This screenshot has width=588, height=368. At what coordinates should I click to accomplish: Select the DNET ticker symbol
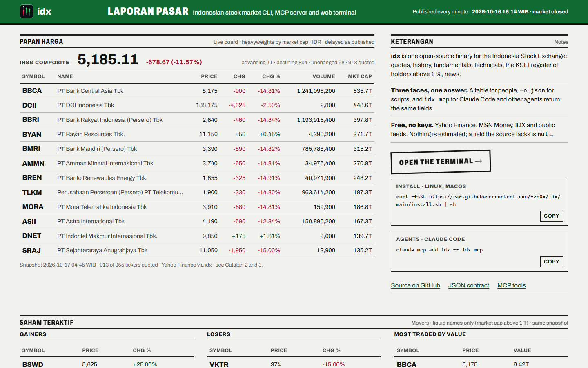tap(32, 236)
